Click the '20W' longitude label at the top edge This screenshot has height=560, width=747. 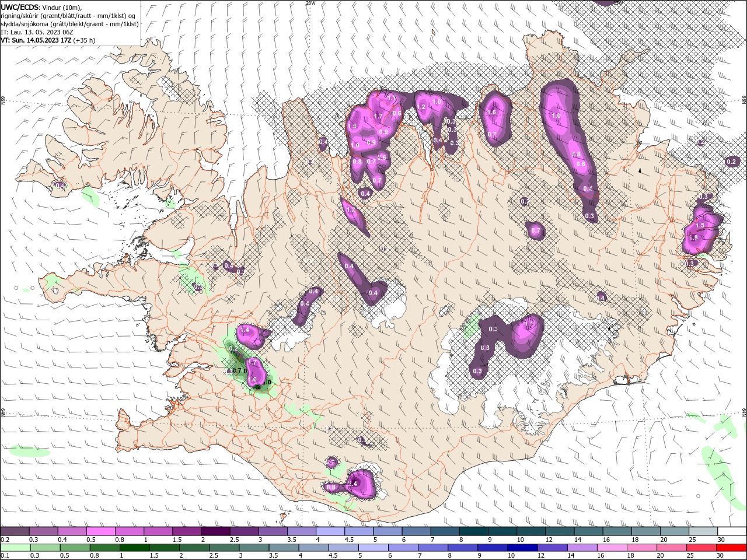click(310, 3)
